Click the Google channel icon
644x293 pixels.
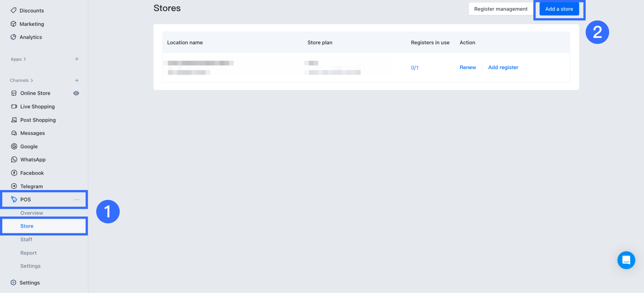pos(14,146)
